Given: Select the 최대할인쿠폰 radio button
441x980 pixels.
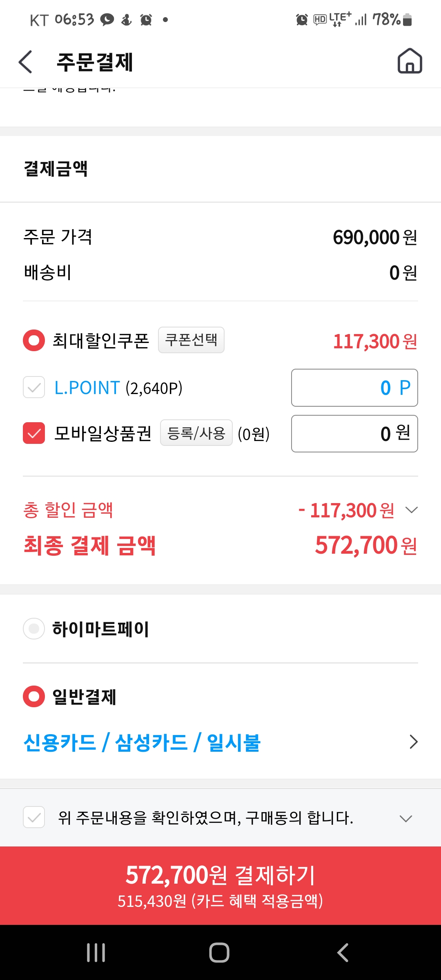Looking at the screenshot, I should pos(34,341).
